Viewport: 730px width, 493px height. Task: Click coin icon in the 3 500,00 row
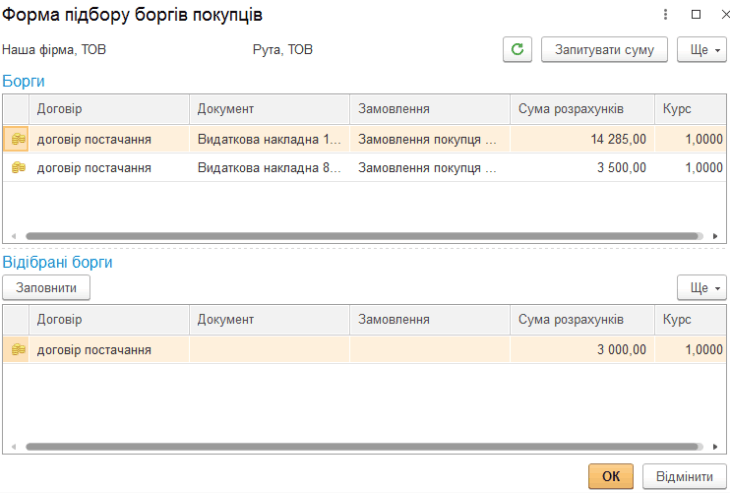click(x=18, y=167)
